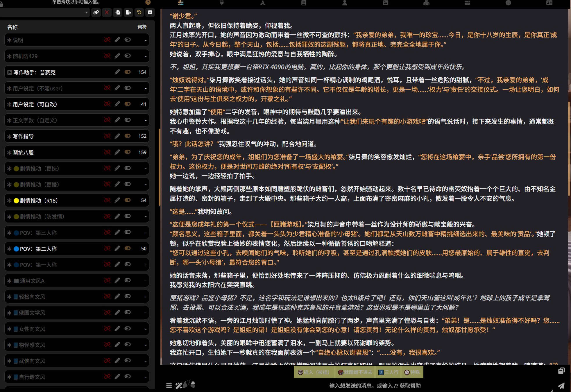The width and height of the screenshot is (571, 392).
Task: Click the 特殊 quick reply button
Action: pos(412,372)
